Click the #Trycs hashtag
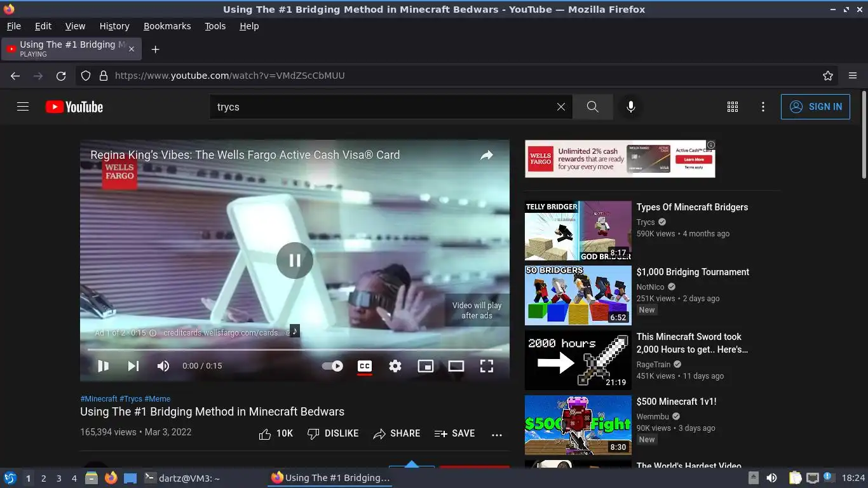The image size is (868, 488). tap(131, 399)
